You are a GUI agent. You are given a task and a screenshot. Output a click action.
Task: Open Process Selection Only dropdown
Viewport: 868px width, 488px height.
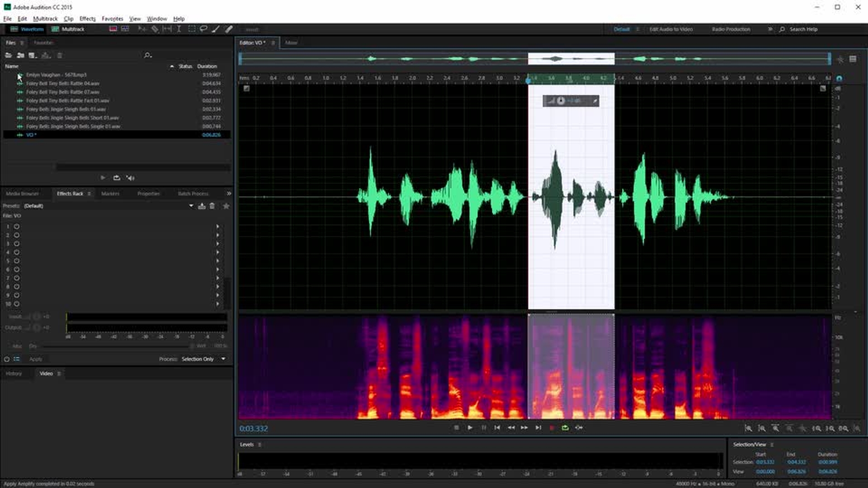[223, 359]
